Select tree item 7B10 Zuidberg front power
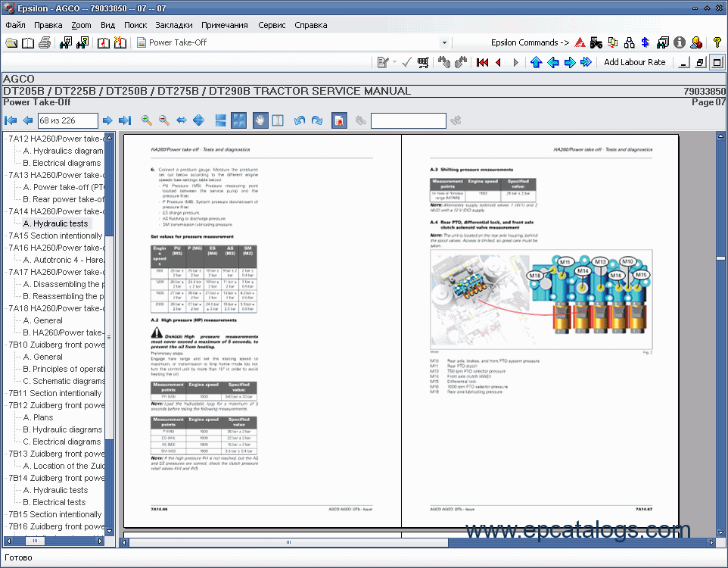The width and height of the screenshot is (728, 568). (x=56, y=345)
